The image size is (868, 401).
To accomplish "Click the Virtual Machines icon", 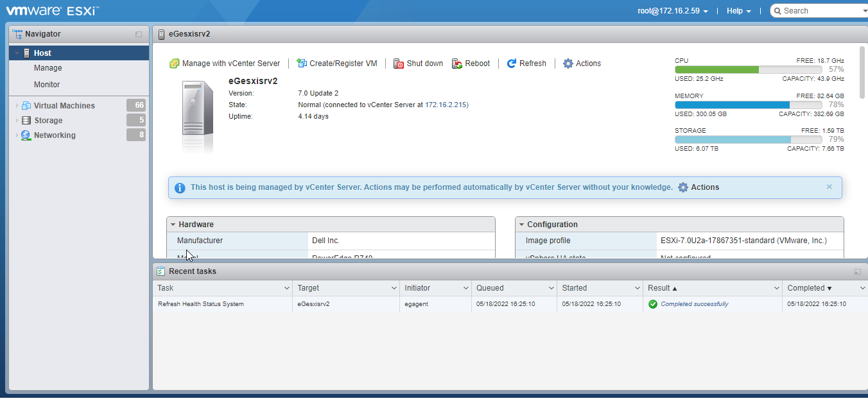I will point(26,106).
